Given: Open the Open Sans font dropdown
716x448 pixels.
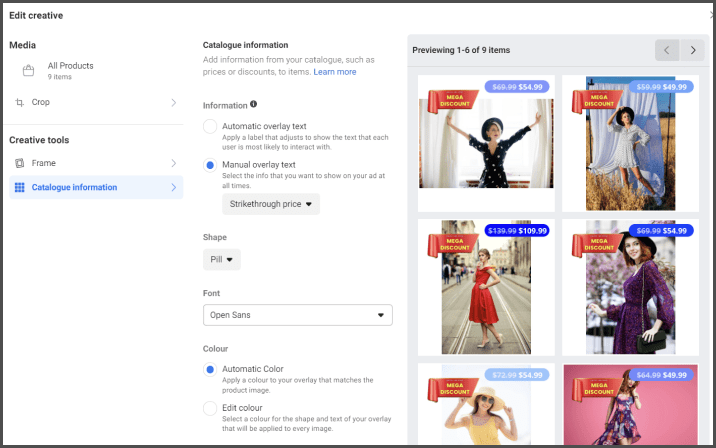Looking at the screenshot, I should coord(298,315).
